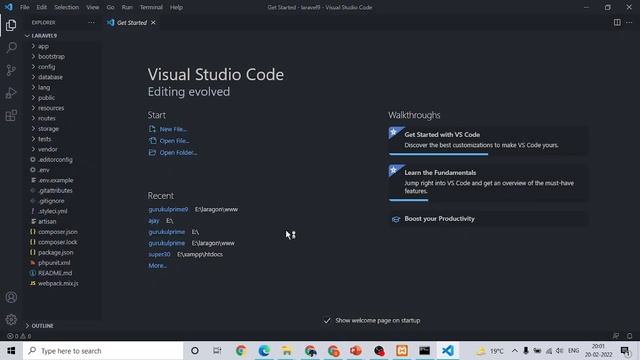Open the Terminal menu
The image size is (640, 360).
[x=151, y=7]
